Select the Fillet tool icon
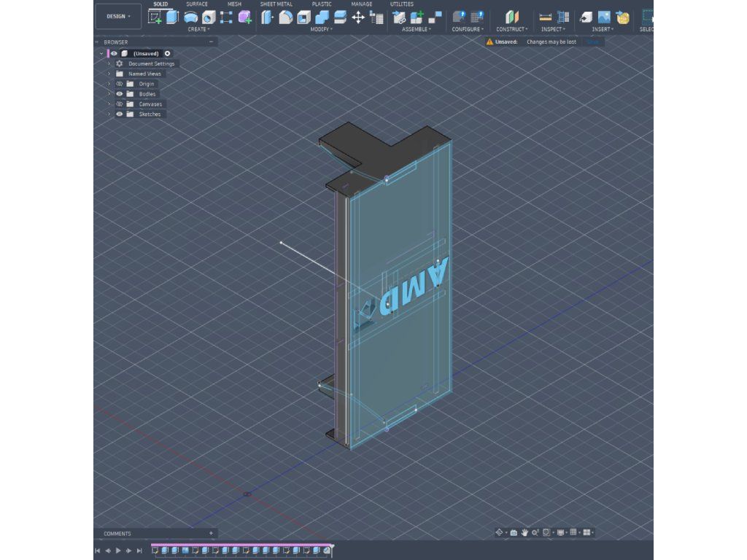 pyautogui.click(x=286, y=17)
